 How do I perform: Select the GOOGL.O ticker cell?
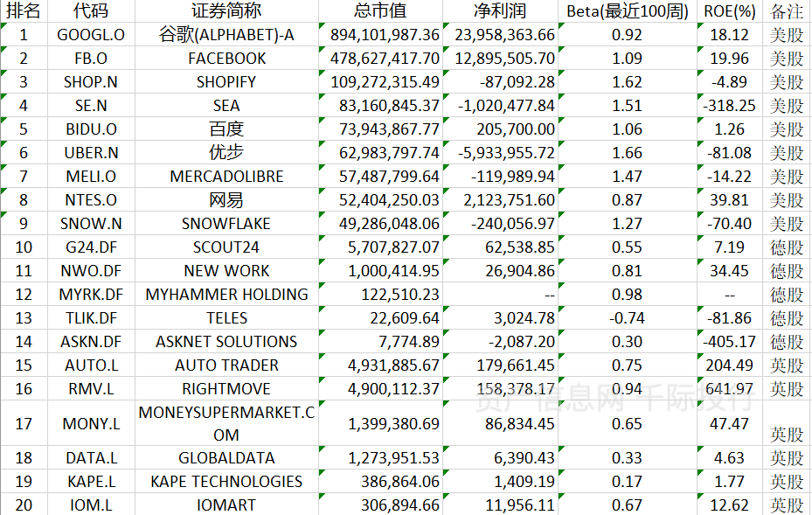pyautogui.click(x=91, y=35)
